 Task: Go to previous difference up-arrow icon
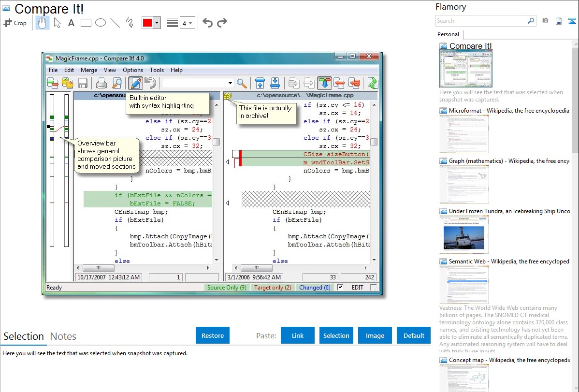260,83
